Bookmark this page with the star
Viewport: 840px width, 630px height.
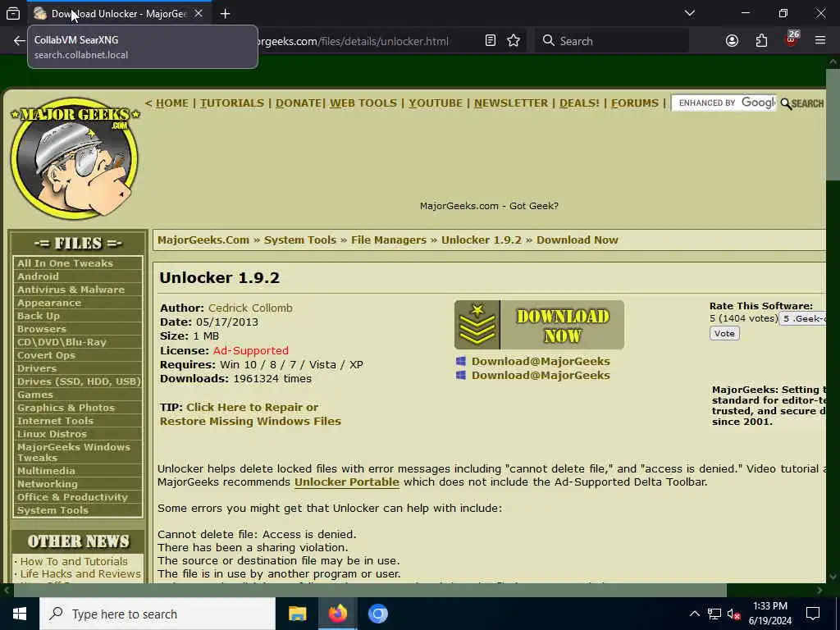coord(514,41)
